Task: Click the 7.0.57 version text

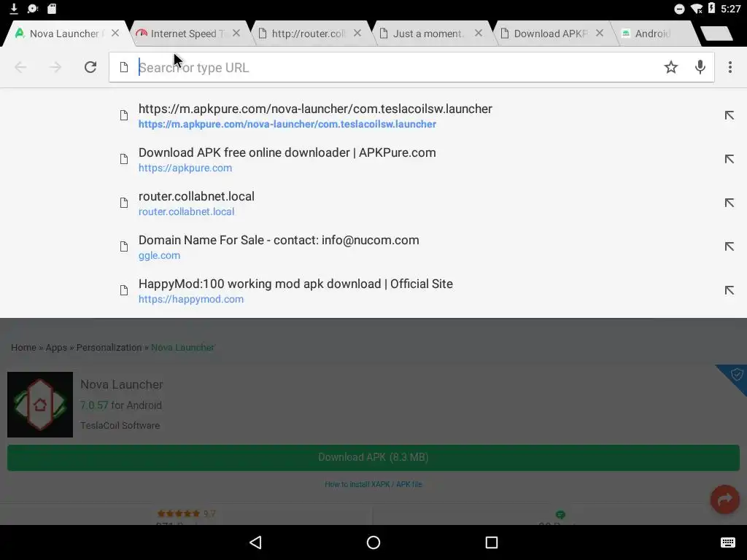Action: 94,405
